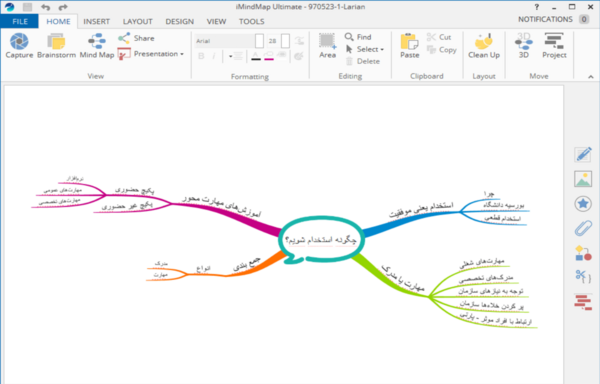The height and width of the screenshot is (384, 600).
Task: Toggle Italic formatting
Action: pyautogui.click(x=214, y=56)
